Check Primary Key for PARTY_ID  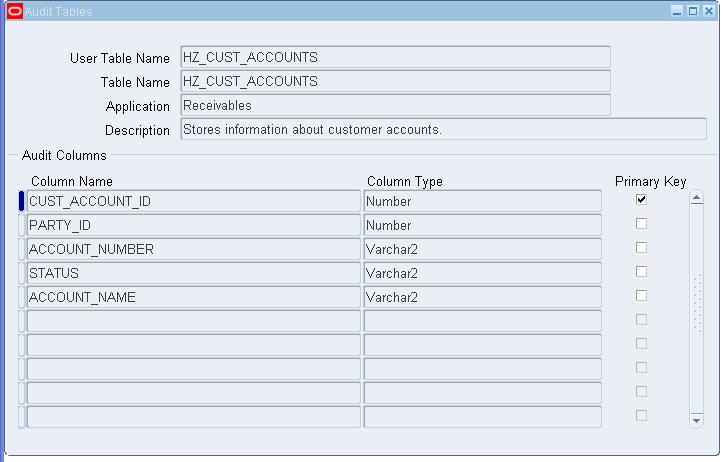[641, 224]
